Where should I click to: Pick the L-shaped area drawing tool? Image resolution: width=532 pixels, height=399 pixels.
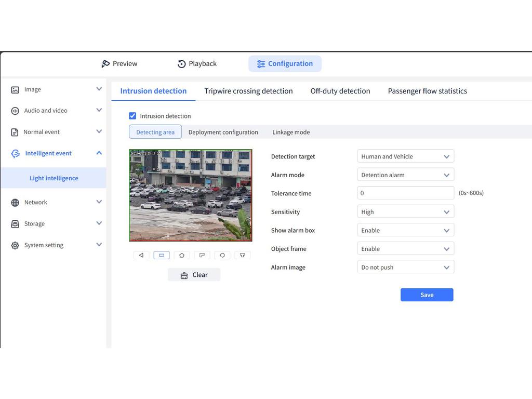[x=202, y=255]
